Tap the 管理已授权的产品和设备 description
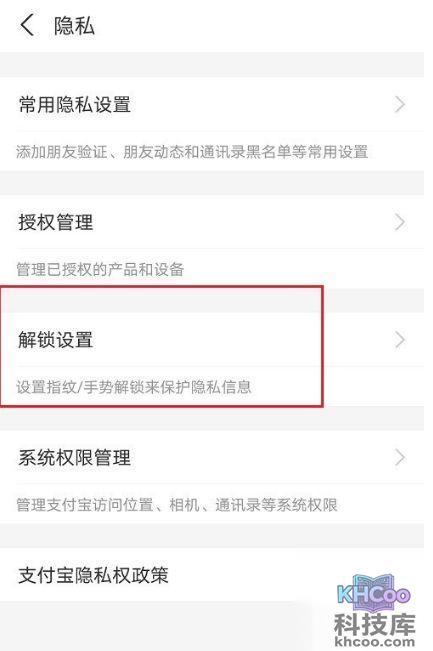 coord(100,269)
